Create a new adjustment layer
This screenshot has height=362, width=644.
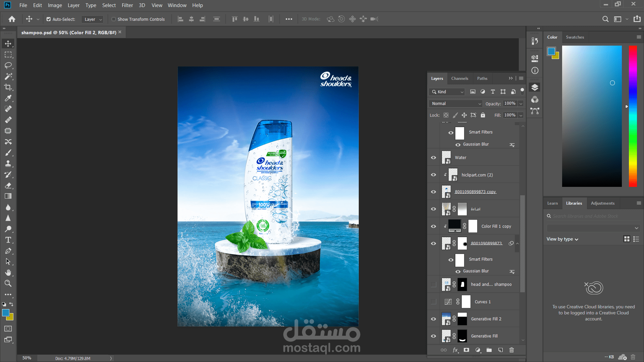(x=478, y=350)
